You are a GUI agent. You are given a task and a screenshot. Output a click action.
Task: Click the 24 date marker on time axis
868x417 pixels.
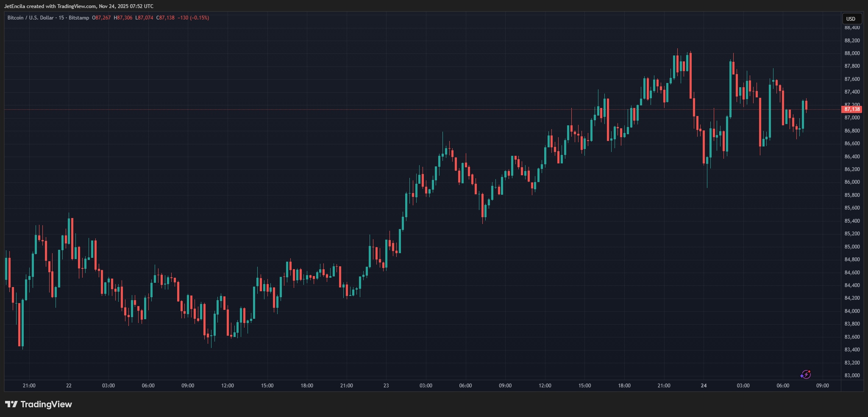[704, 386]
